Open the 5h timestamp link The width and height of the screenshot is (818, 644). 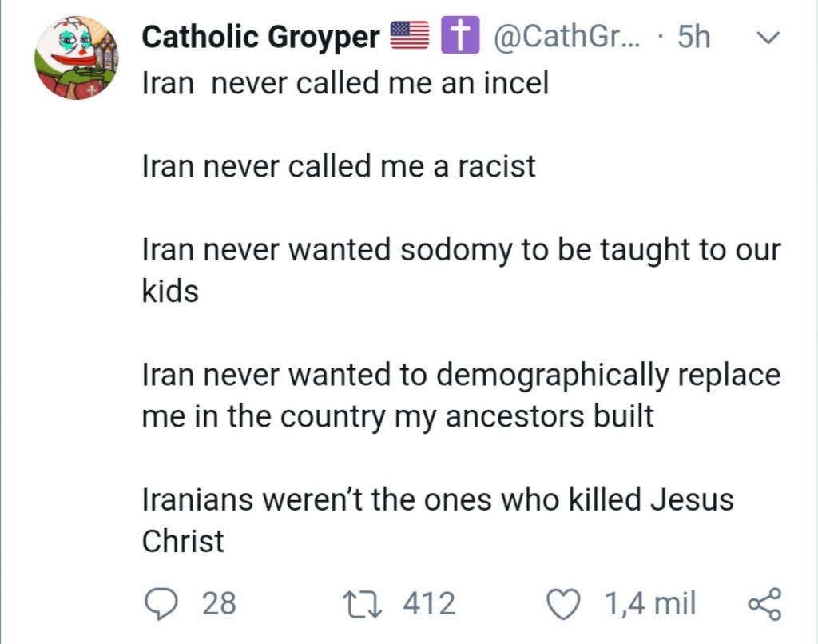tap(694, 37)
